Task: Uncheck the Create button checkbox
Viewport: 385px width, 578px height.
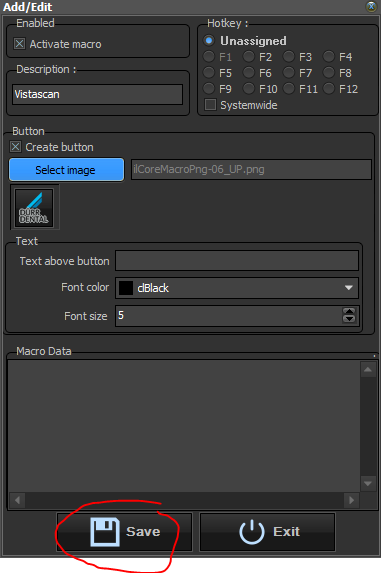Action: pyautogui.click(x=15, y=147)
